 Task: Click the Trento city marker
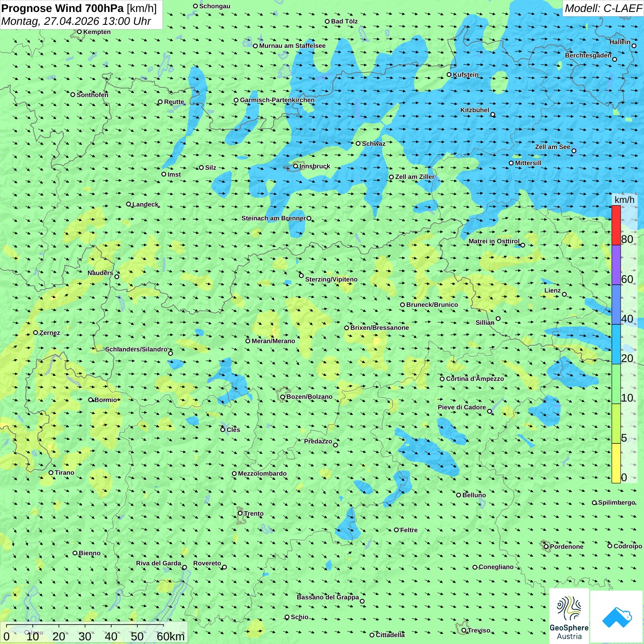(x=240, y=513)
